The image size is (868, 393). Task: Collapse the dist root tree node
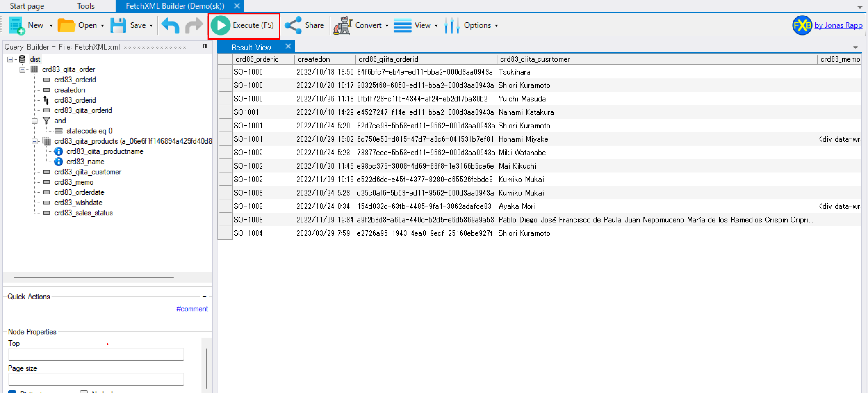11,59
